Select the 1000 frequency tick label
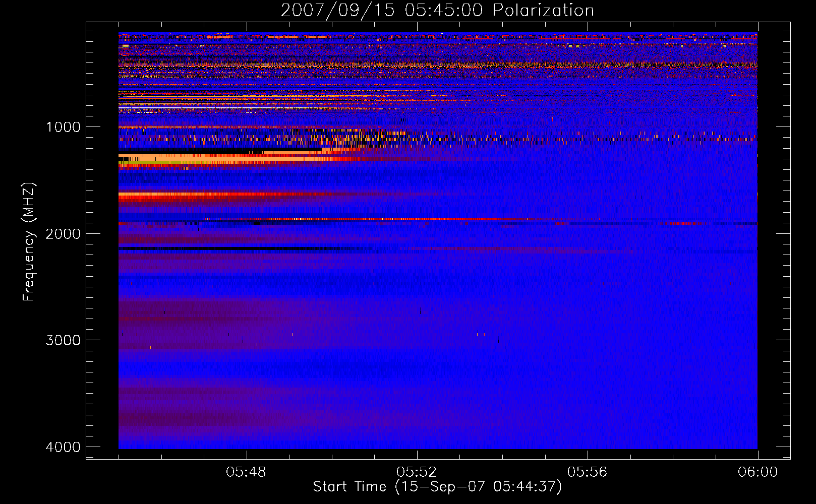The image size is (816, 504). pyautogui.click(x=63, y=127)
